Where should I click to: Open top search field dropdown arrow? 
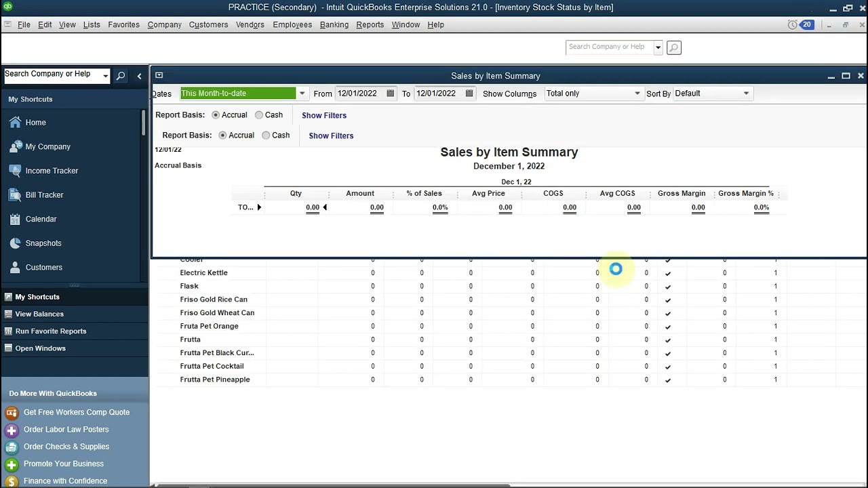(x=658, y=47)
